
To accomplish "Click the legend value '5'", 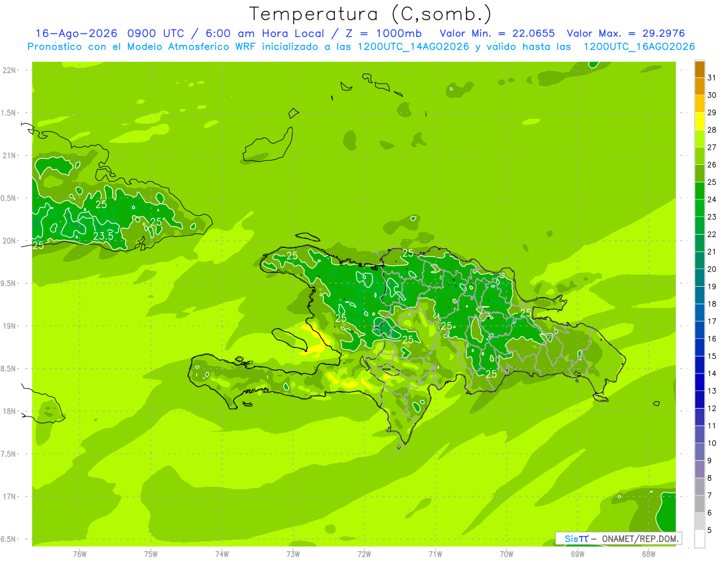I will pyautogui.click(x=710, y=530).
